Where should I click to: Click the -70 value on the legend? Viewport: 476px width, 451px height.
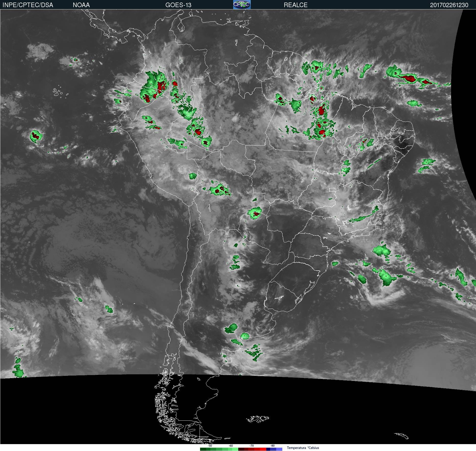click(x=251, y=446)
